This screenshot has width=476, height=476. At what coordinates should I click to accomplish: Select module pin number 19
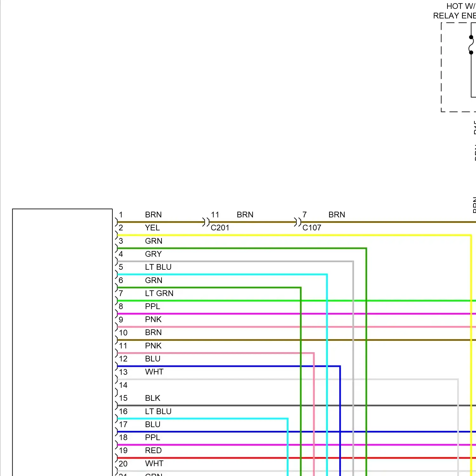123,451
